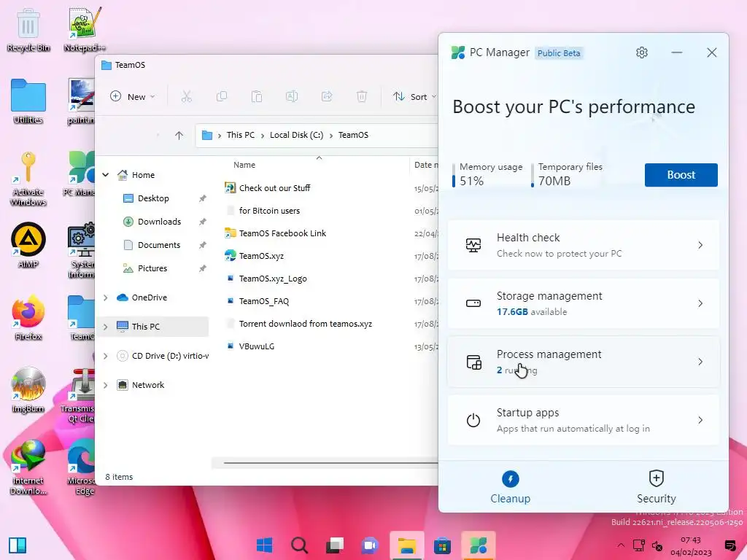Click Memory usage 51% value

472,181
